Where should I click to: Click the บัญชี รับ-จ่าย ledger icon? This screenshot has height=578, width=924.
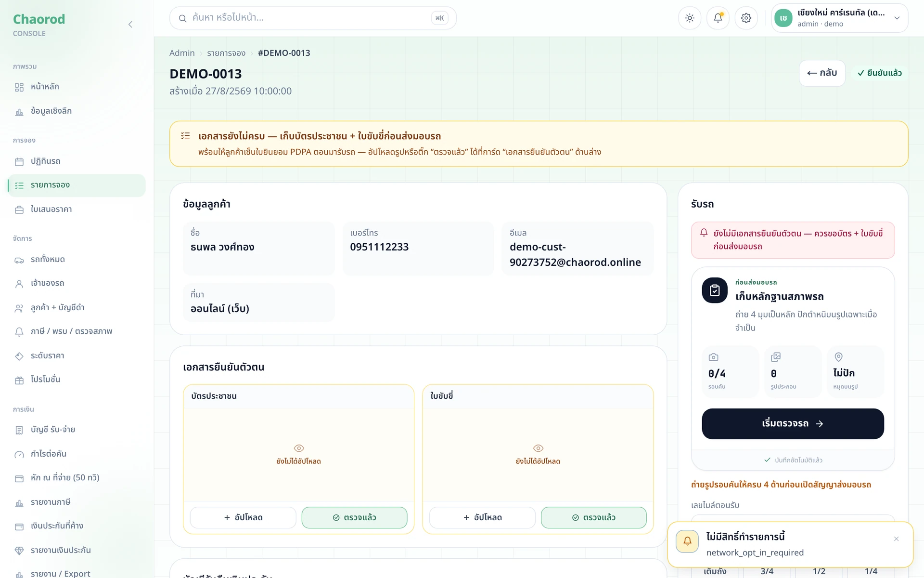click(19, 430)
